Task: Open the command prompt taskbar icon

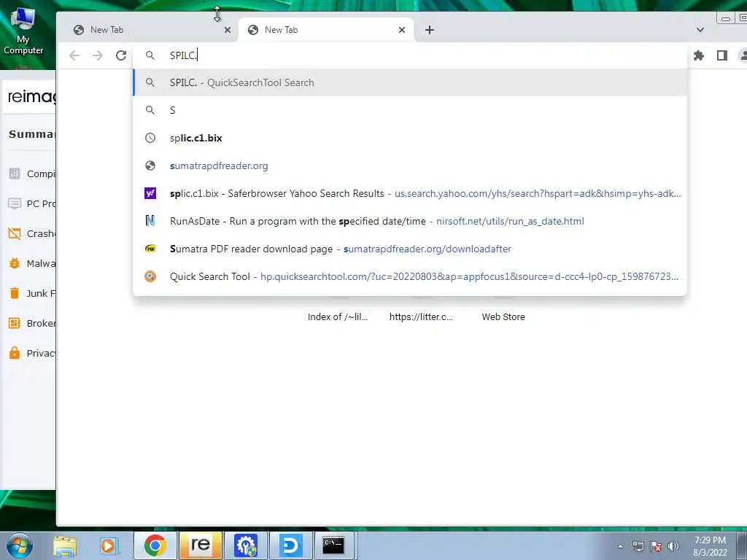Action: point(333,545)
